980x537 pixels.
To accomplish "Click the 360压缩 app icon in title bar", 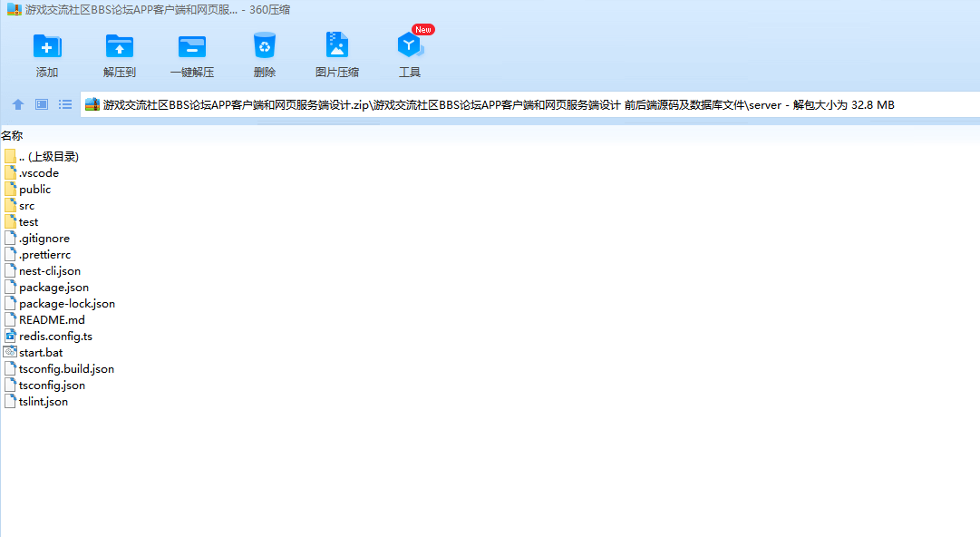I will point(15,9).
